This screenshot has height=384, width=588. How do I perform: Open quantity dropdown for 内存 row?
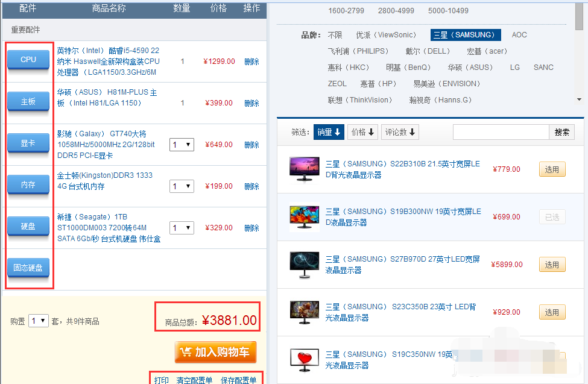(x=182, y=186)
